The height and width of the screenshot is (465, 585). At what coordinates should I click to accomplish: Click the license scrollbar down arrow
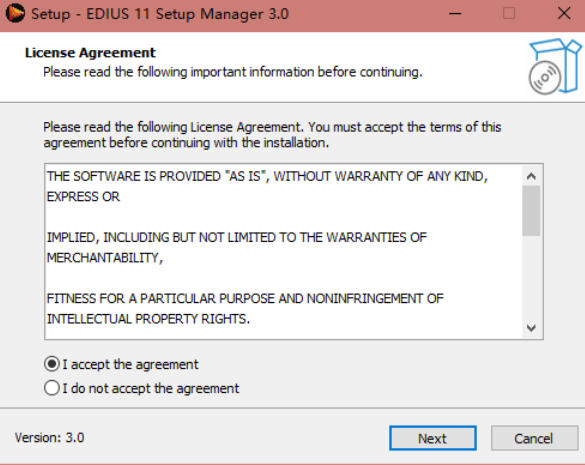(x=531, y=328)
